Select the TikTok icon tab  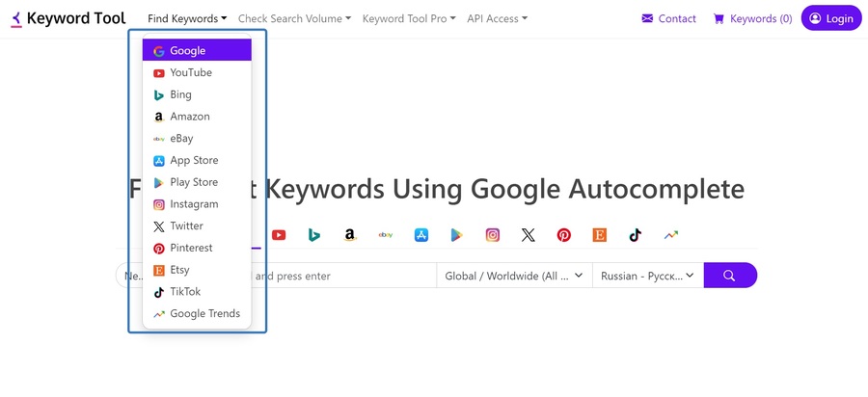635,235
